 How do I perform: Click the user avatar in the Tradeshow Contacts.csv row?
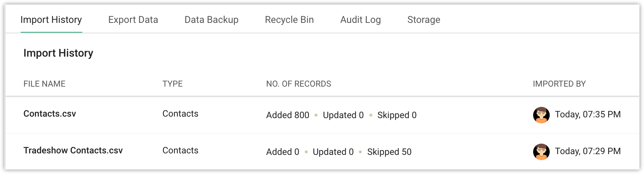541,152
